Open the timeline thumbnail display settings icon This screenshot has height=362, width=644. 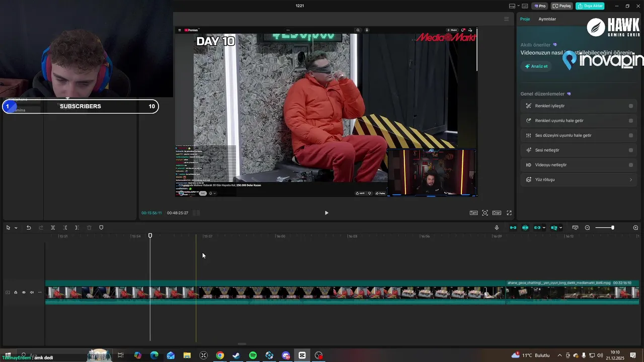[575, 228]
